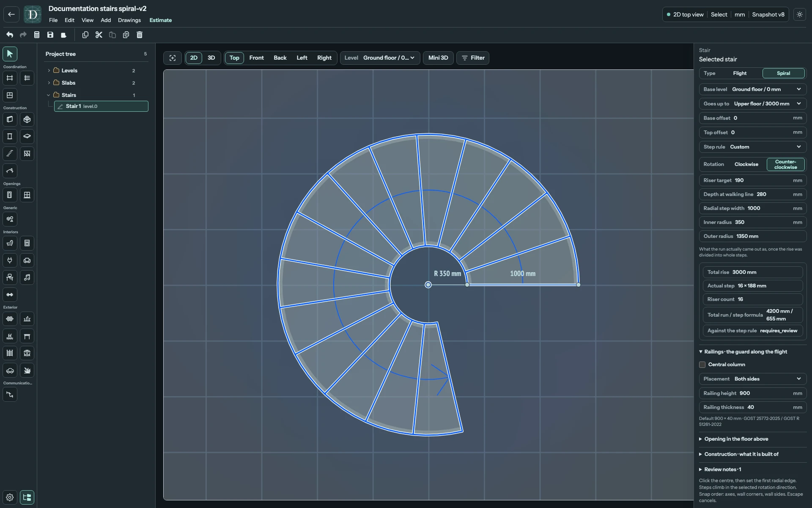This screenshot has height=508, width=812.
Task: Pick the slab tool in Construction
Action: (27, 136)
